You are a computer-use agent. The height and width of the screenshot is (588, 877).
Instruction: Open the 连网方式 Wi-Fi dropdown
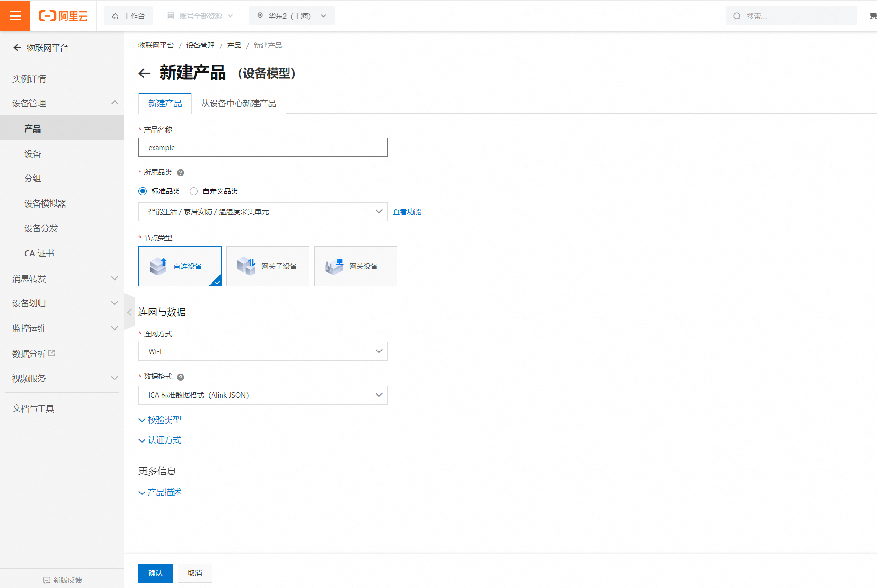(263, 351)
